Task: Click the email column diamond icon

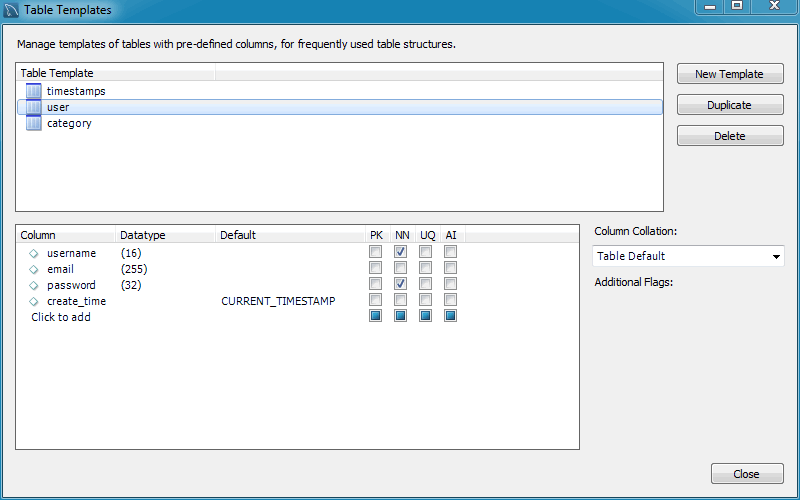Action: [x=33, y=269]
